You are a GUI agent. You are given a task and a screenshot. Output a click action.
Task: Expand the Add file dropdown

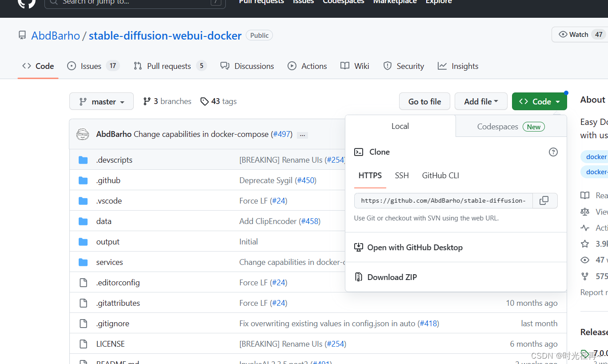pyautogui.click(x=481, y=101)
